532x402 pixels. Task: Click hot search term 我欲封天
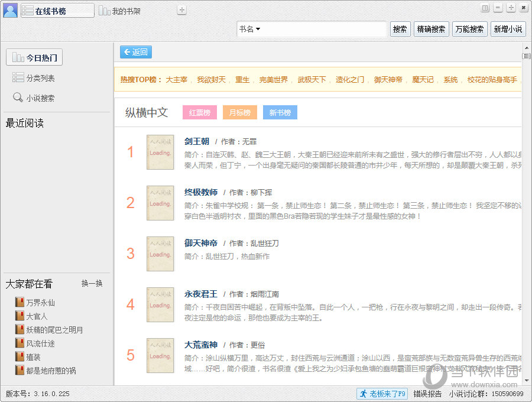212,80
